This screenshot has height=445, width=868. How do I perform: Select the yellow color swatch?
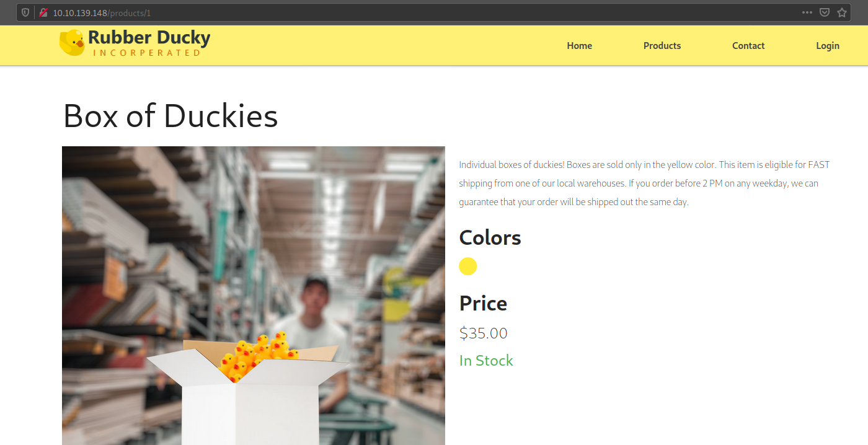pos(468,267)
